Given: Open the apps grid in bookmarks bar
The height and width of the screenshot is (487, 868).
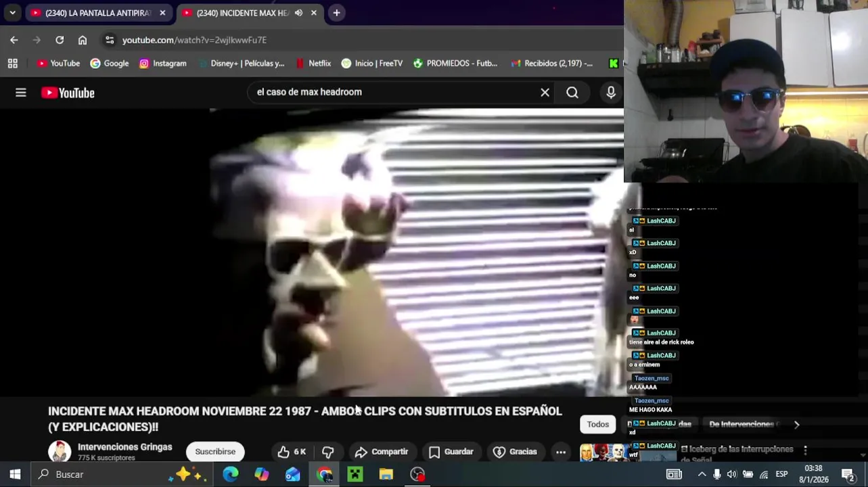Looking at the screenshot, I should pos(12,63).
